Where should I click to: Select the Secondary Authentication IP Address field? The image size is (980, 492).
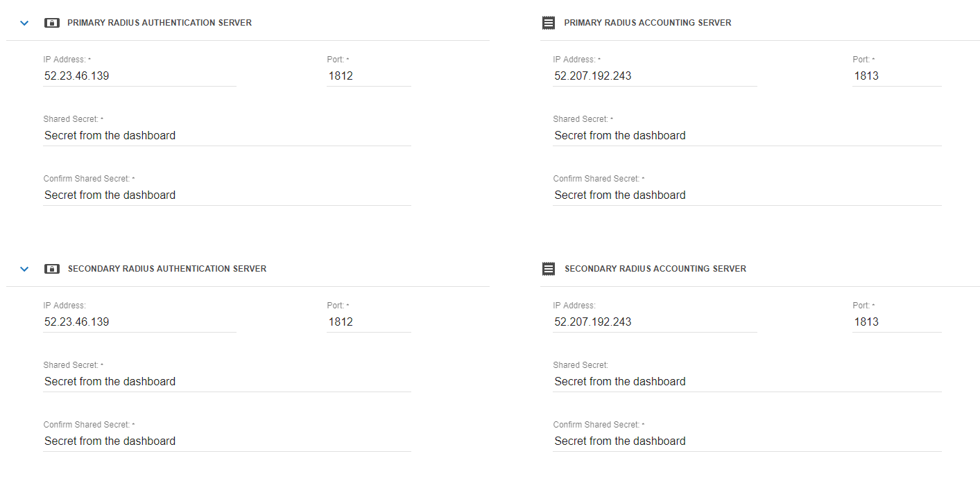pyautogui.click(x=139, y=322)
